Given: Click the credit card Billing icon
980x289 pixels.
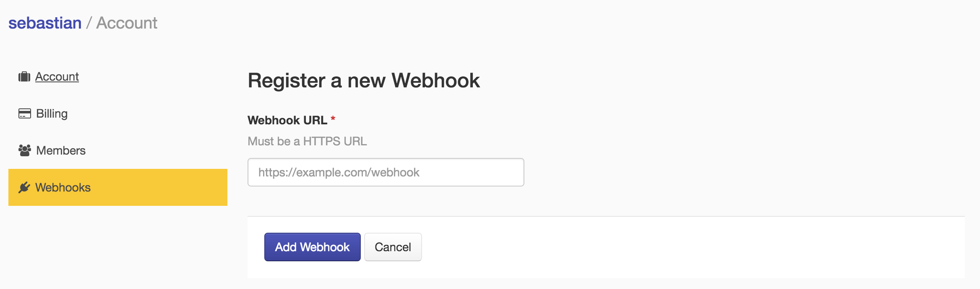Looking at the screenshot, I should tap(24, 114).
